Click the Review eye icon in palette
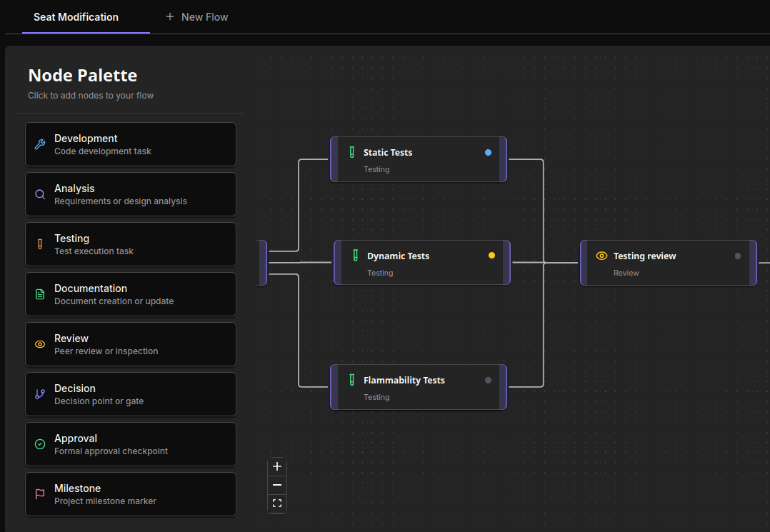The width and height of the screenshot is (770, 532). click(x=39, y=343)
